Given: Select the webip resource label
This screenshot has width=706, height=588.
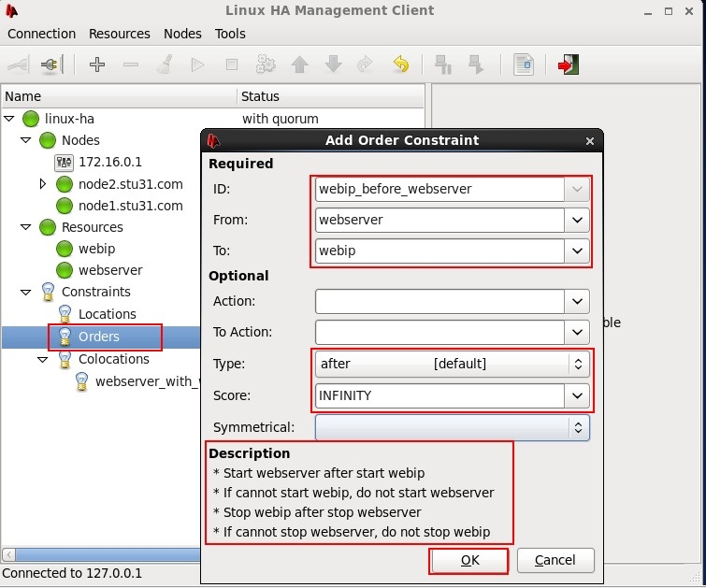Looking at the screenshot, I should click(97, 249).
